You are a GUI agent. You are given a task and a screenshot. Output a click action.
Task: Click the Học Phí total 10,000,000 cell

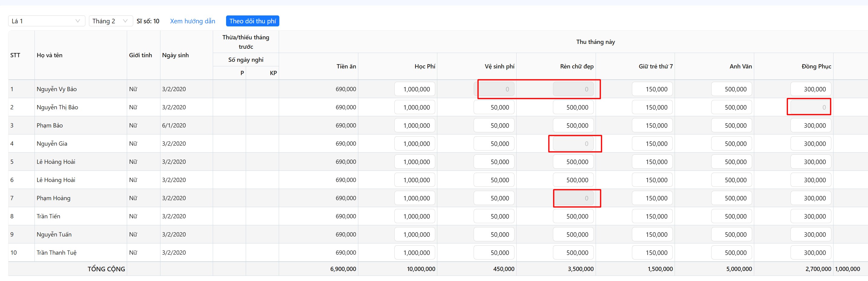point(421,269)
